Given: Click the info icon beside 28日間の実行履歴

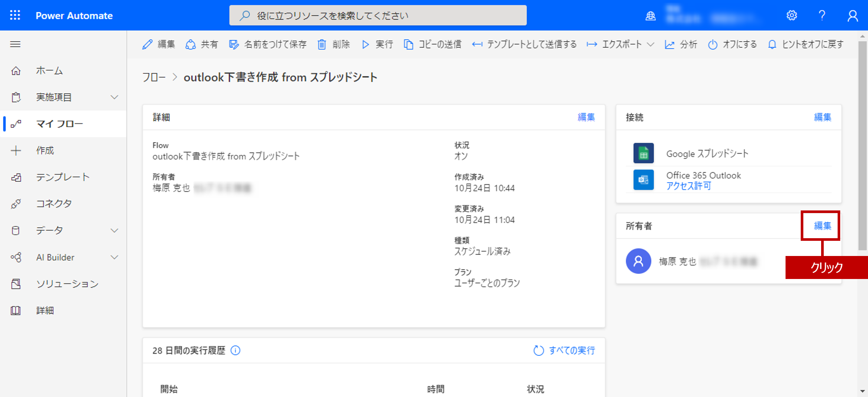Looking at the screenshot, I should tap(236, 350).
